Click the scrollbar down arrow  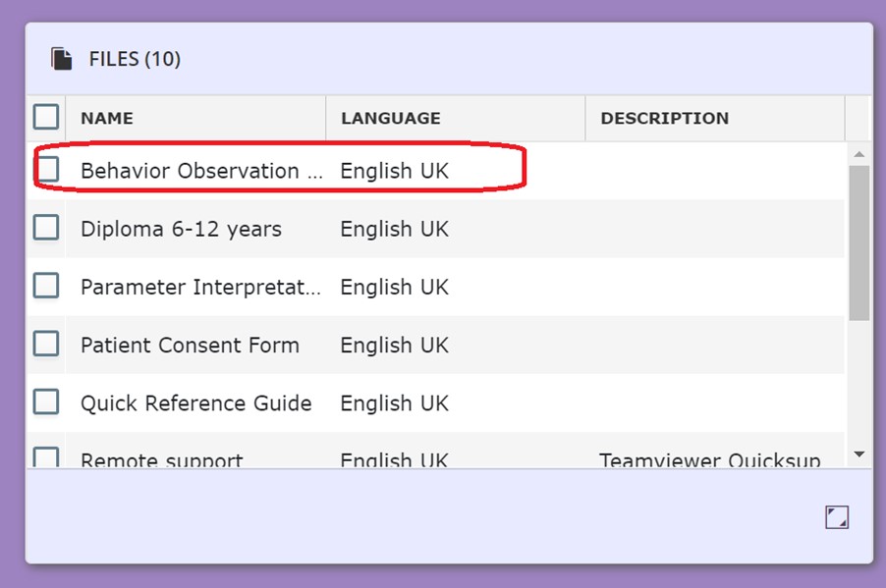pyautogui.click(x=858, y=454)
